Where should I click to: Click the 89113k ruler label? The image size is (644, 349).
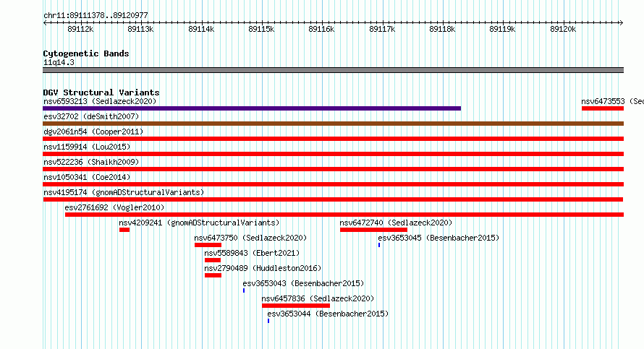click(140, 29)
